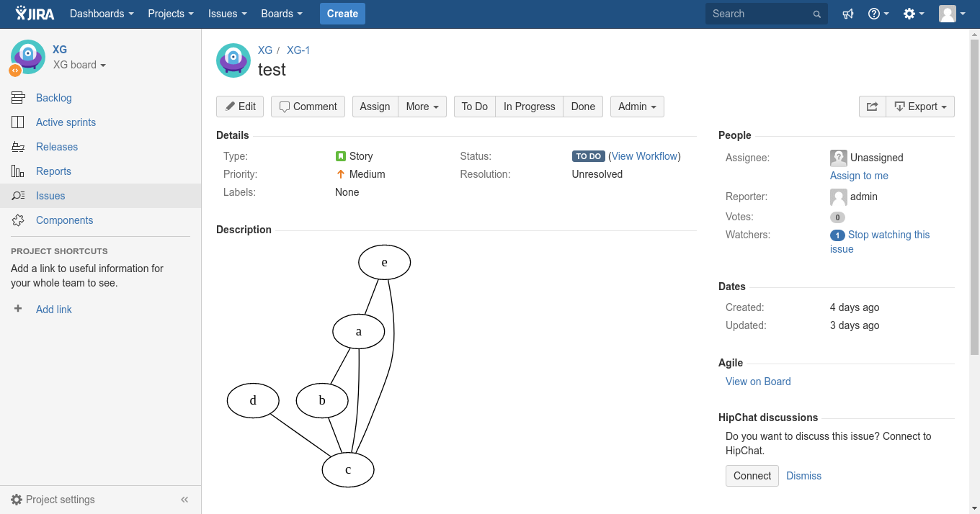This screenshot has width=980, height=514.
Task: Open the Export dropdown
Action: pyautogui.click(x=920, y=106)
